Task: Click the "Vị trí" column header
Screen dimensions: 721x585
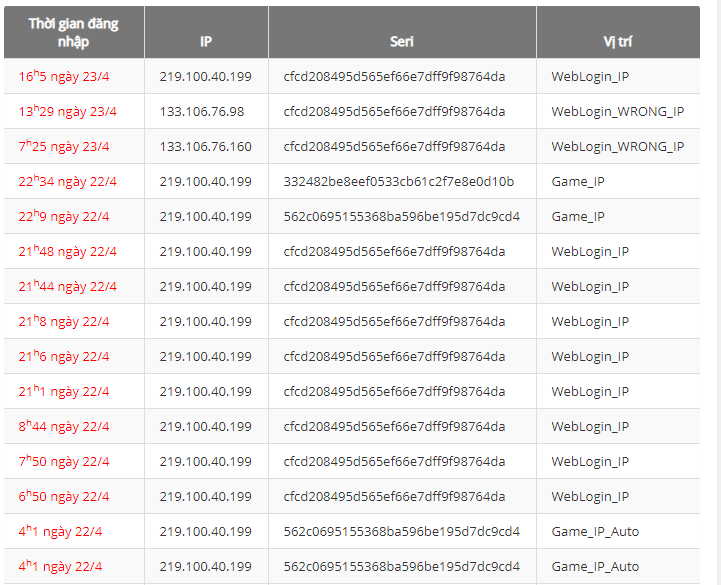Action: pyautogui.click(x=617, y=42)
